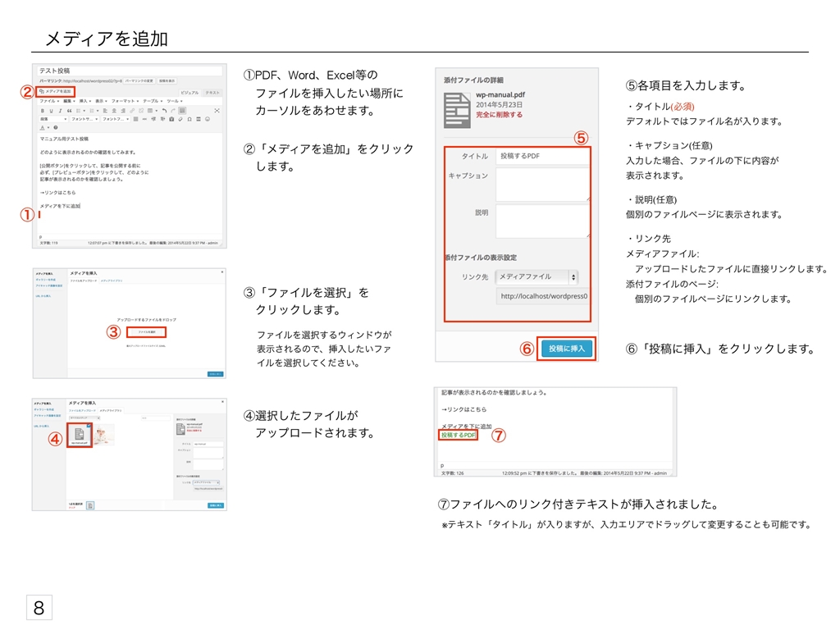Click the タイトル input field with 投稿するPDF
Image resolution: width=840 pixels, height=630 pixels.
click(542, 156)
